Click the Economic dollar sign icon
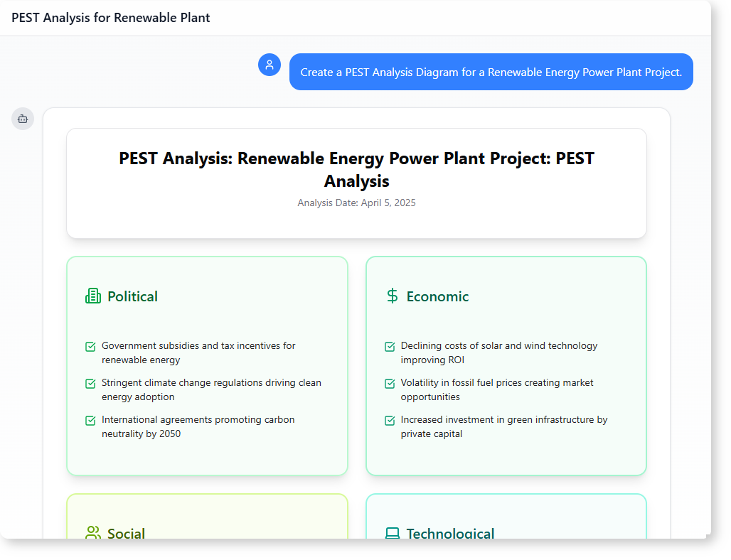 (392, 296)
